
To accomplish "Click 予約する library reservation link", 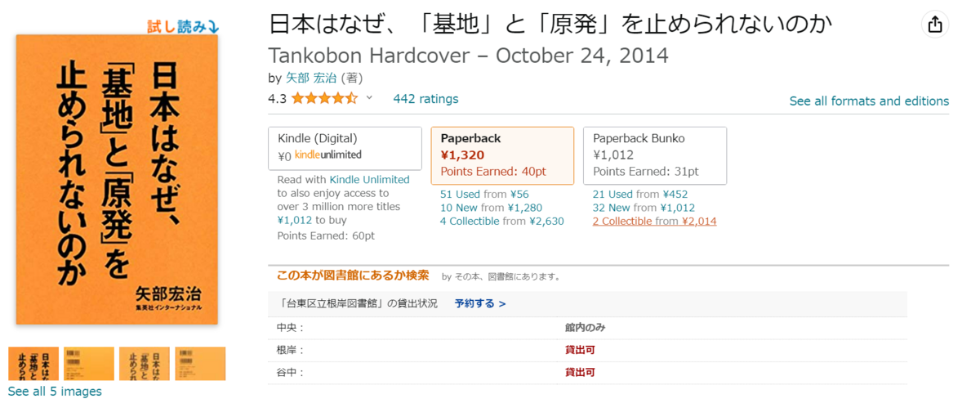I will coord(480,303).
